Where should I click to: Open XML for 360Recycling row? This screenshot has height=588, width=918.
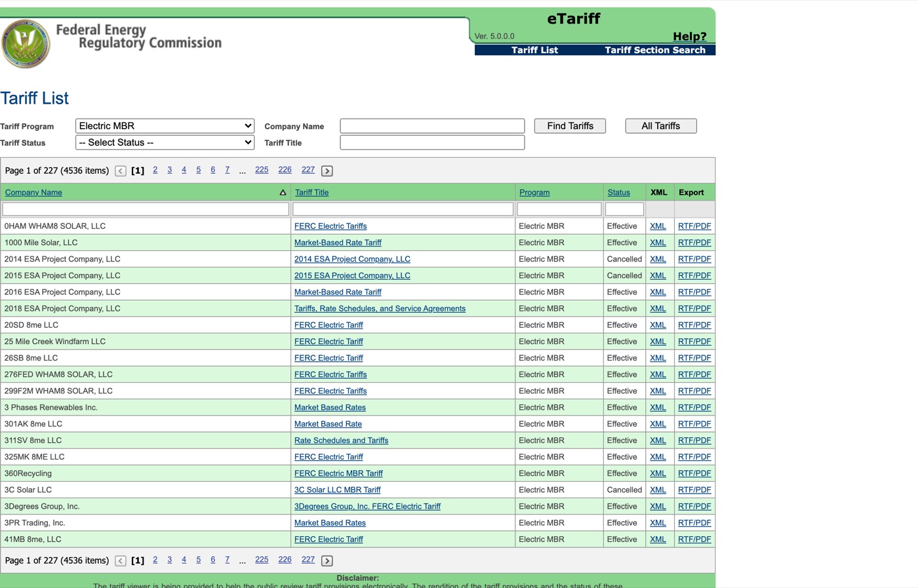tap(658, 473)
